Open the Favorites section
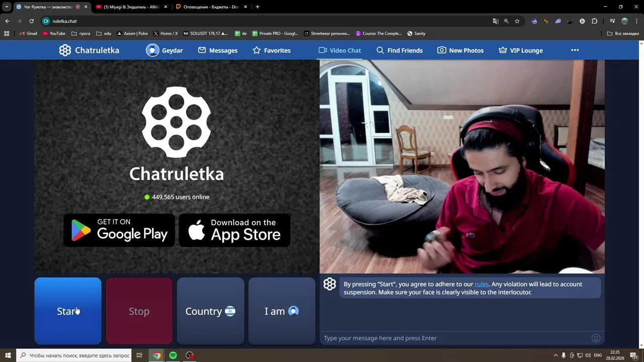 pyautogui.click(x=271, y=50)
